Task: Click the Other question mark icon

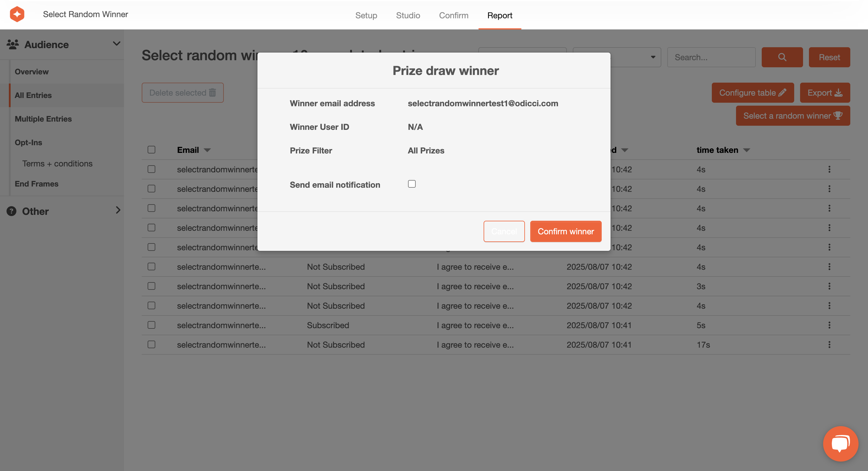Action: pos(12,211)
